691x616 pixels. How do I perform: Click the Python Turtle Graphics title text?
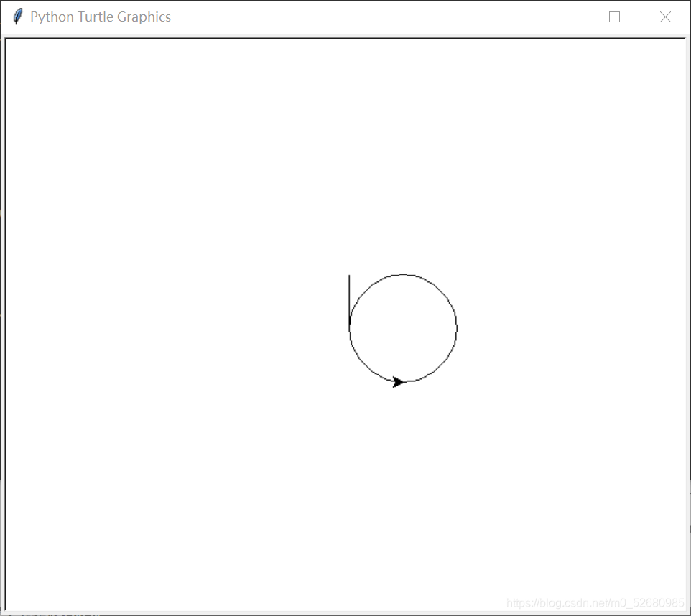pos(101,17)
